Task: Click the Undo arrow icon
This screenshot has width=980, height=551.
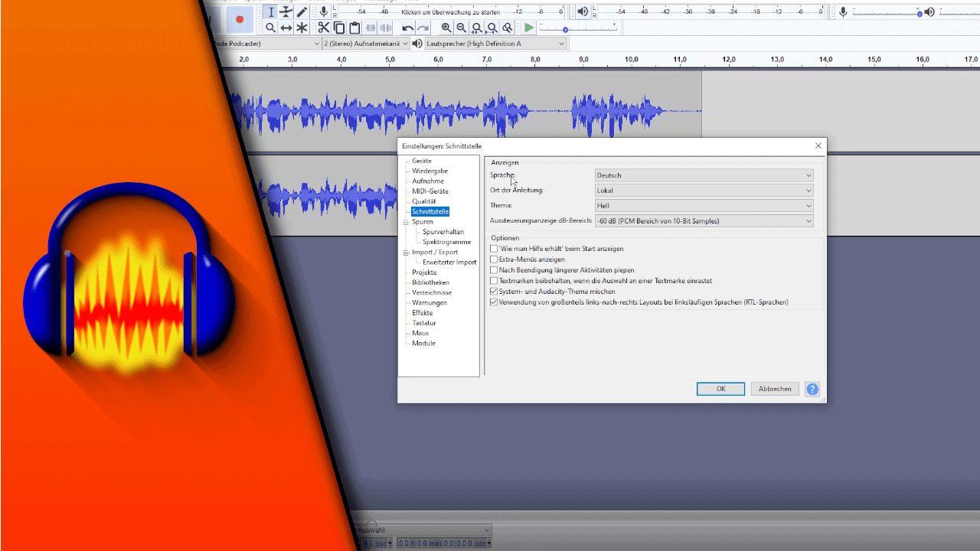Action: point(408,28)
